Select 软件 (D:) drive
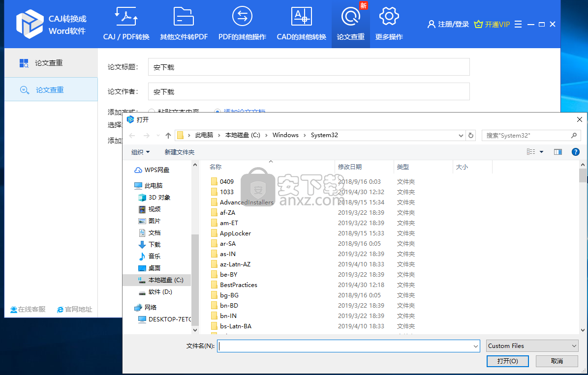 click(155, 292)
